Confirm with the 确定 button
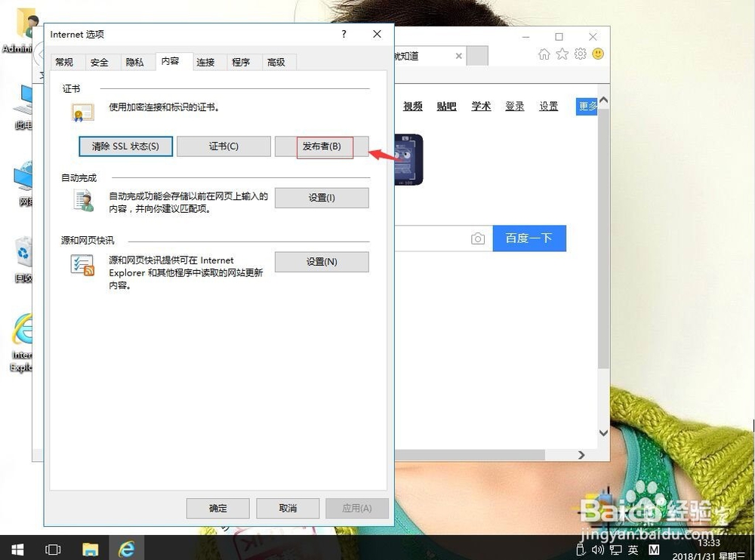Viewport: 755px width, 560px height. coord(218,509)
